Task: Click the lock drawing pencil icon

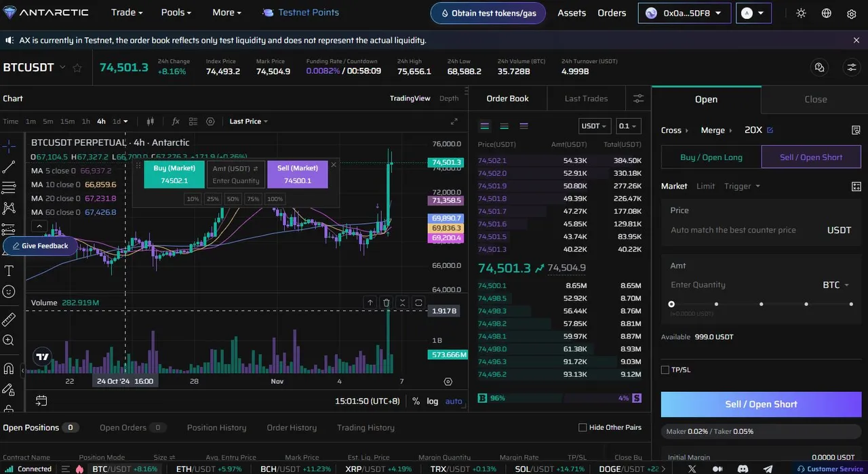Action: 9,390
